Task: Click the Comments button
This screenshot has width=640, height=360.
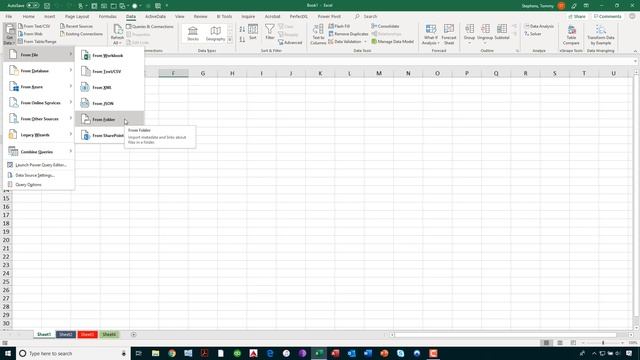Action: click(607, 16)
